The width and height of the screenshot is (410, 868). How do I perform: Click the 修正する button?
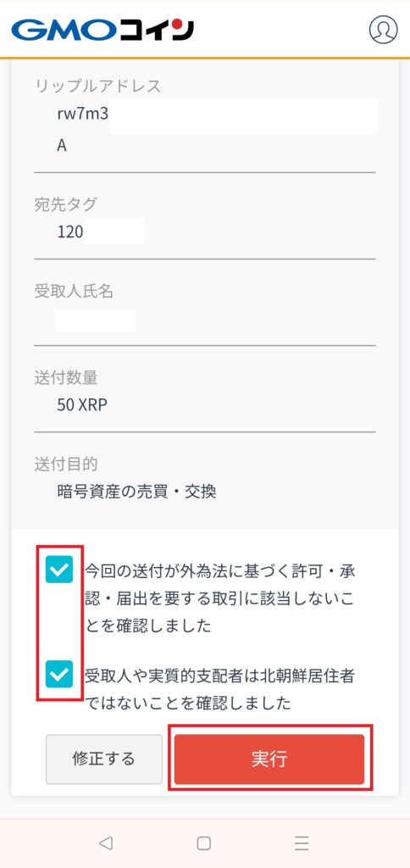click(104, 759)
